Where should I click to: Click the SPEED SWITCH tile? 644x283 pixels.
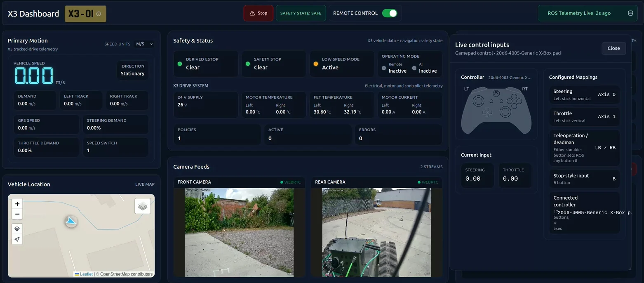click(115, 147)
